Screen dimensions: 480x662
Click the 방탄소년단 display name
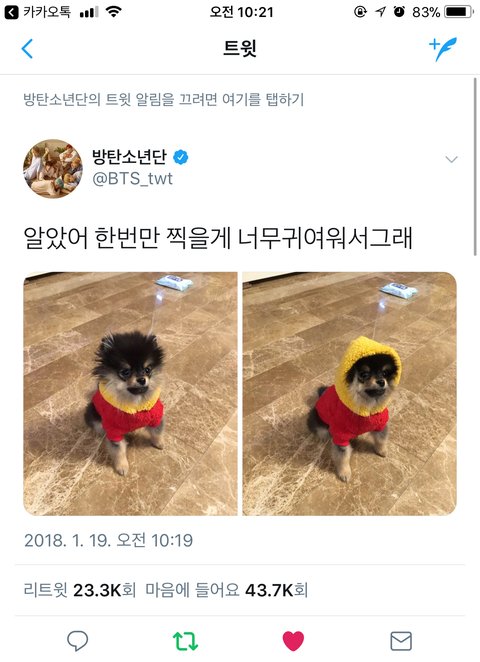pos(129,157)
